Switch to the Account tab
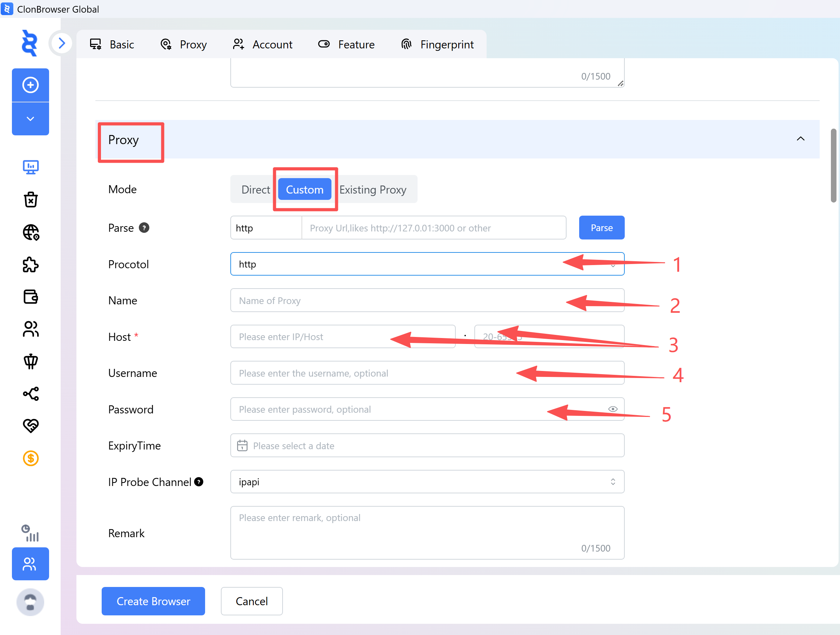Image resolution: width=840 pixels, height=635 pixels. pyautogui.click(x=262, y=45)
